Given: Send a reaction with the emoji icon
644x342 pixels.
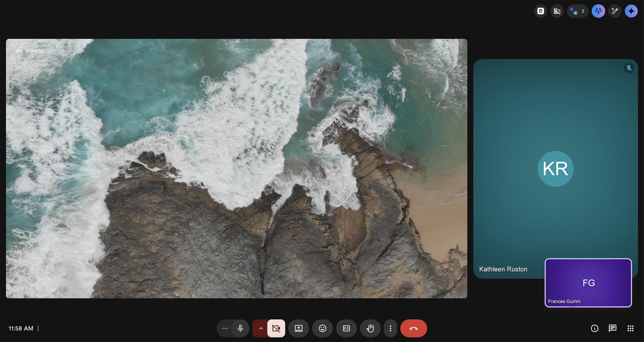Looking at the screenshot, I should click(322, 328).
